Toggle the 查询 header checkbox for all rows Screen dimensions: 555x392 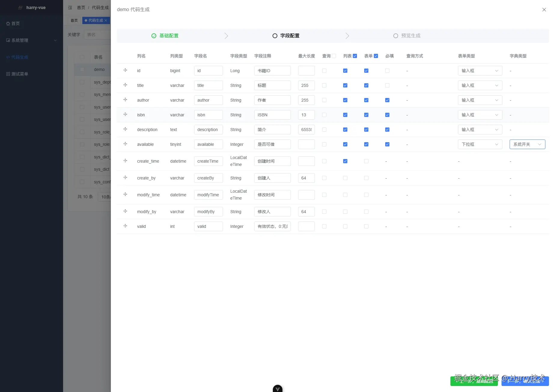click(x=334, y=56)
